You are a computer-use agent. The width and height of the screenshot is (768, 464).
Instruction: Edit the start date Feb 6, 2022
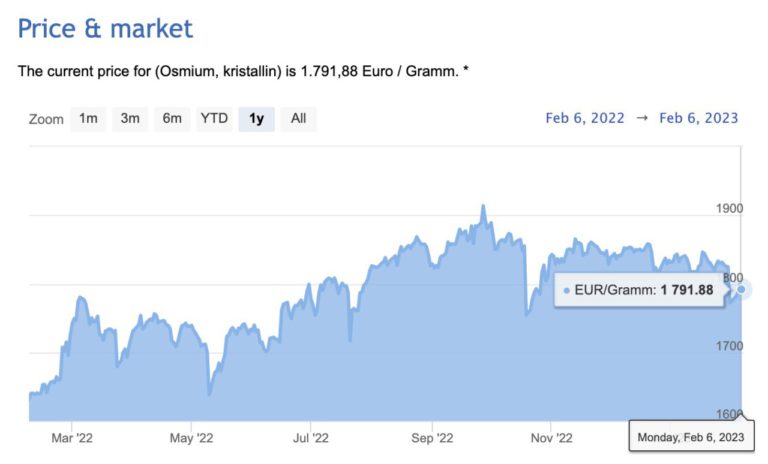(x=585, y=118)
